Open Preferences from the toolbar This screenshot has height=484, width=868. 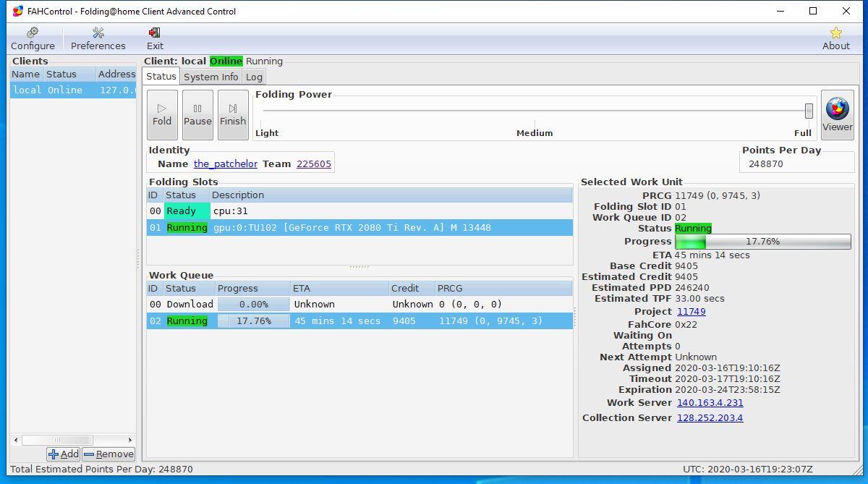(98, 39)
